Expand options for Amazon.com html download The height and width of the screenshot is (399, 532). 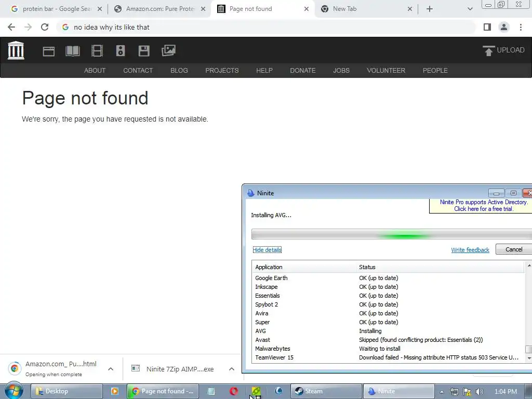click(111, 369)
